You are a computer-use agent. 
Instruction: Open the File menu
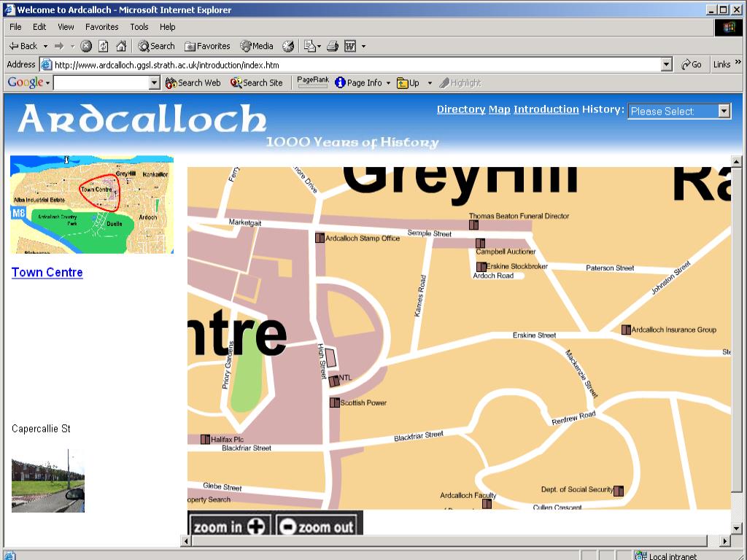pos(15,27)
